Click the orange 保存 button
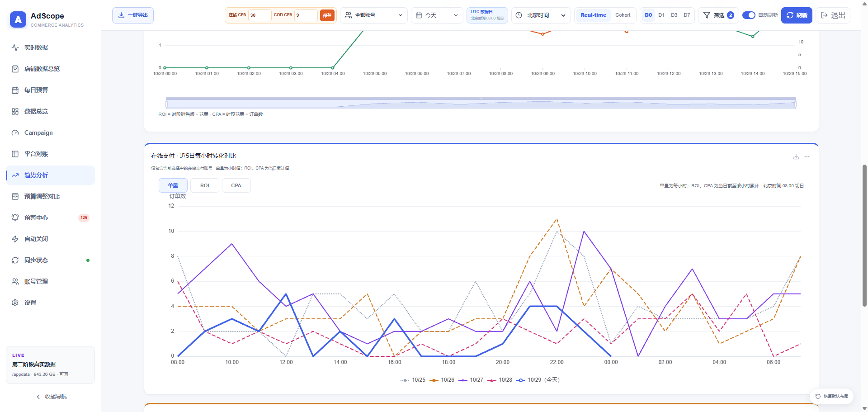 tap(327, 15)
